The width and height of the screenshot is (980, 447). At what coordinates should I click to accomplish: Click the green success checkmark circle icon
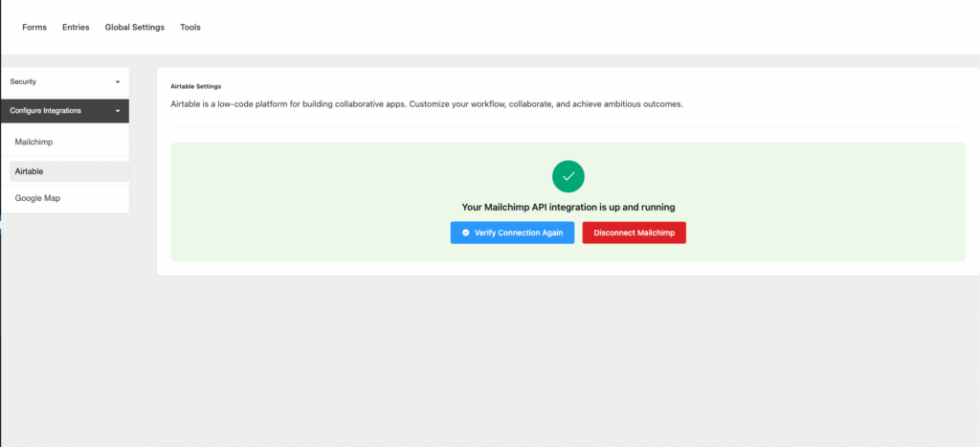click(568, 176)
